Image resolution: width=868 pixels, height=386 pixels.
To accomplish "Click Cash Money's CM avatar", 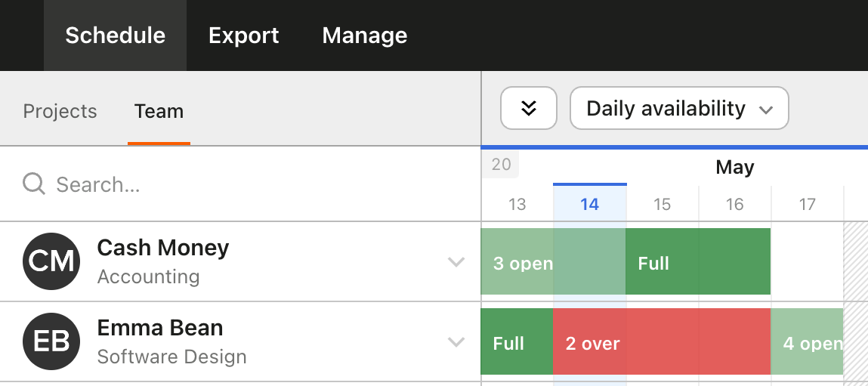I will 51,261.
